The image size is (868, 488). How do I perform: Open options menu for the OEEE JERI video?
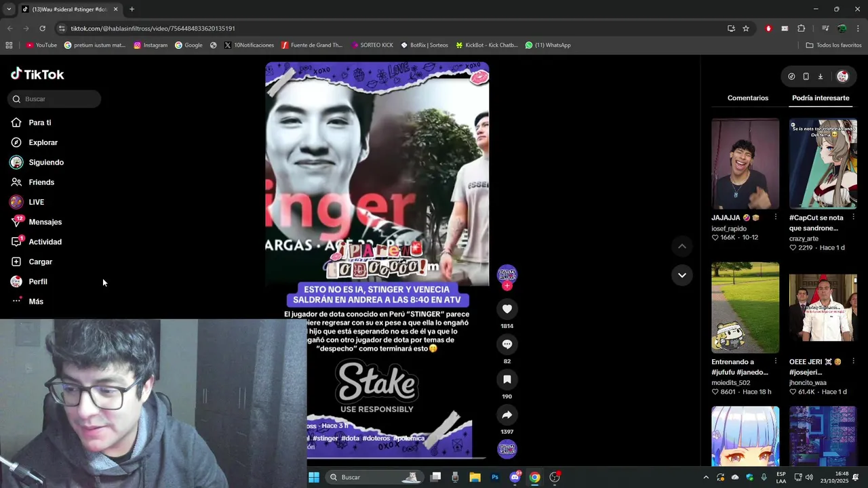853,362
